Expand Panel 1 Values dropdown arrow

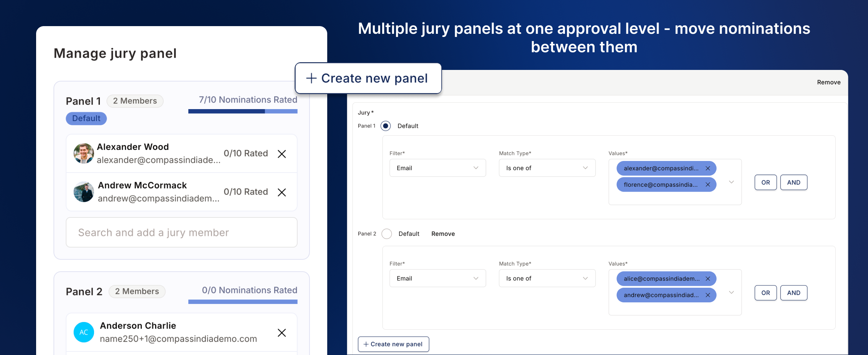(x=731, y=182)
